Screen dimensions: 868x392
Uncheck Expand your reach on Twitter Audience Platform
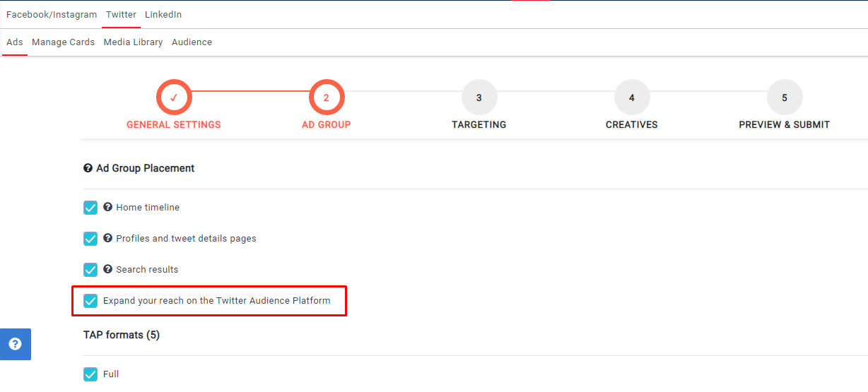tap(90, 301)
